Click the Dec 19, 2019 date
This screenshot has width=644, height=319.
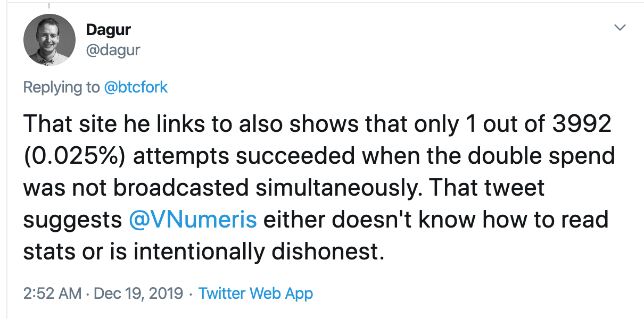[x=138, y=293]
